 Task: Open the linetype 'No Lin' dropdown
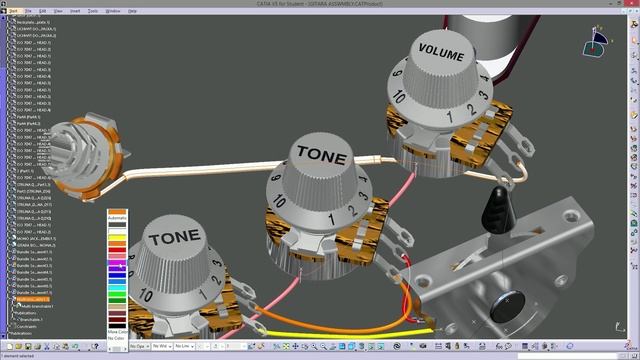(184, 346)
